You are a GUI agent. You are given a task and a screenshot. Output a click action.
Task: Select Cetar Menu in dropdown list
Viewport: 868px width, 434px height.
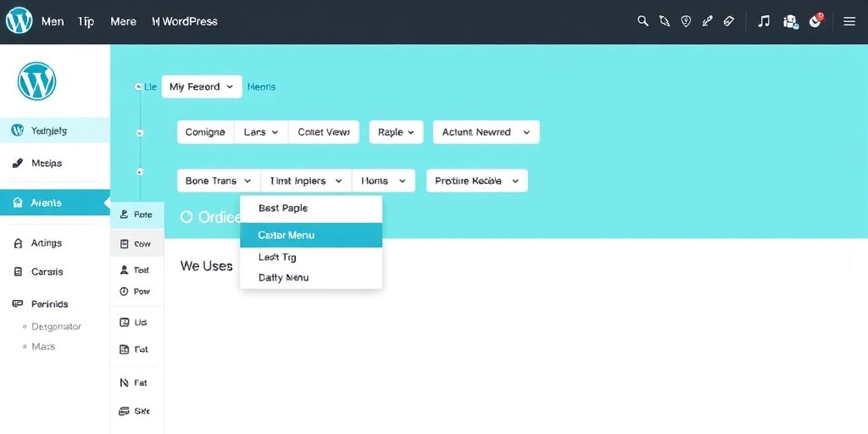point(311,235)
